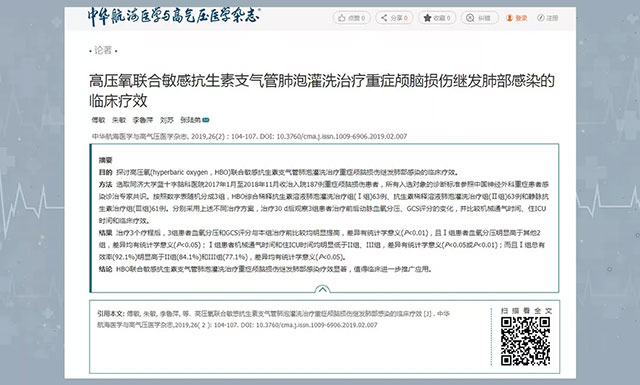The height and width of the screenshot is (385, 640).
Task: Click the 收藏 favorite button
Action: tap(437, 18)
